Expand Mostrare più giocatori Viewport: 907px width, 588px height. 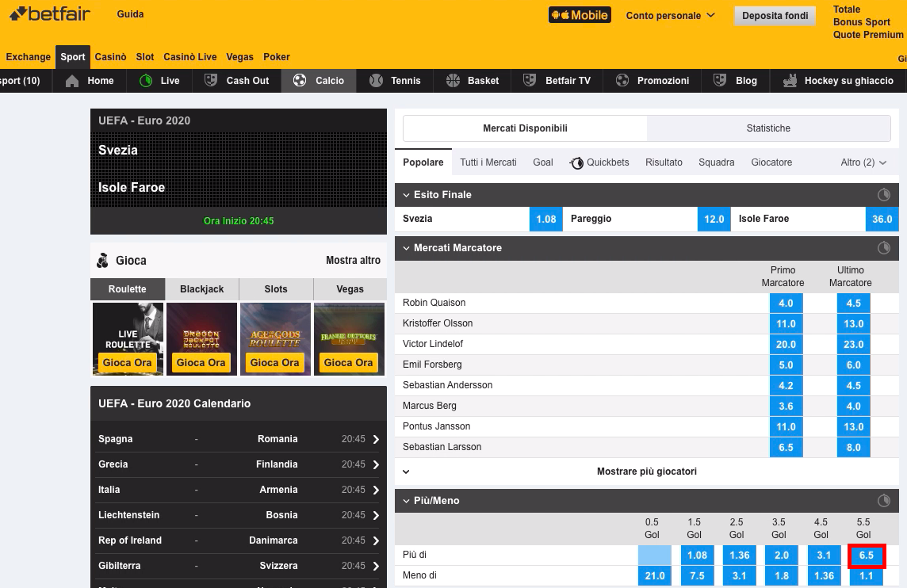point(647,472)
